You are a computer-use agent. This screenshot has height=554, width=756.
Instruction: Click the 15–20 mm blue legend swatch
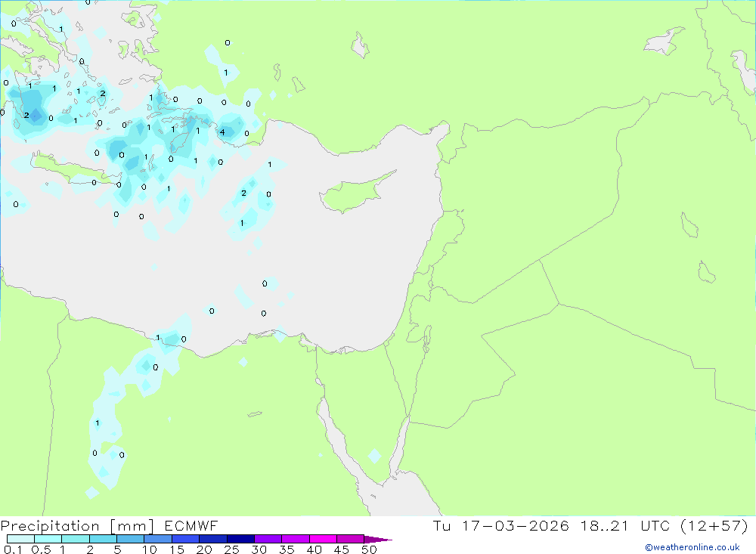tap(186, 539)
